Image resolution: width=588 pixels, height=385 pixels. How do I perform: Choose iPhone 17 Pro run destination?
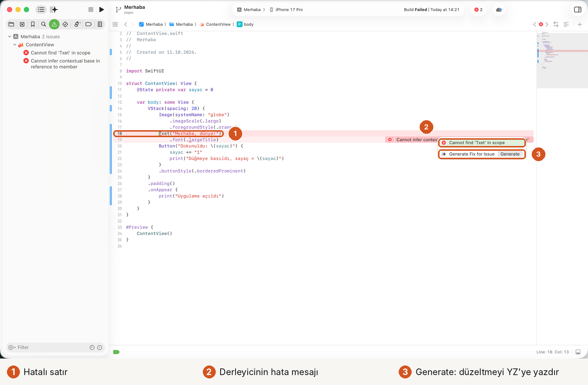(x=286, y=10)
